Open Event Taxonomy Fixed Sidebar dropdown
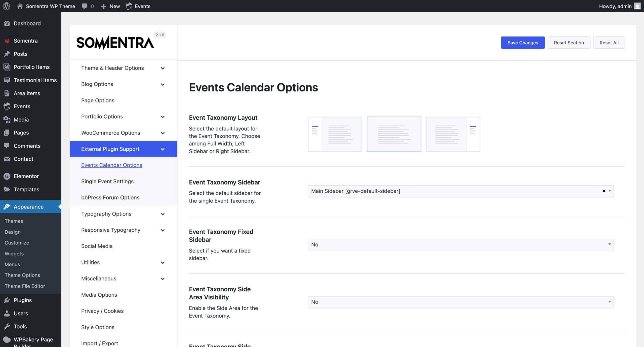The width and height of the screenshot is (644, 347). (x=461, y=245)
